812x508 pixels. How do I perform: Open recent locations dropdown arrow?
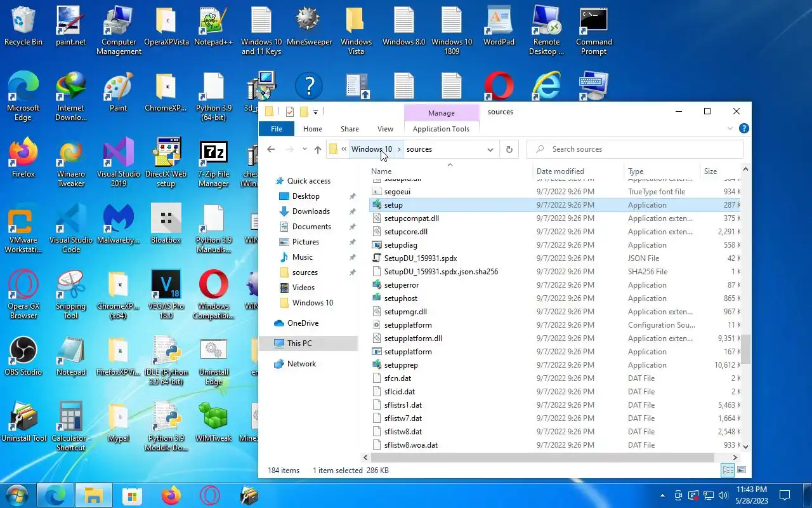point(304,149)
